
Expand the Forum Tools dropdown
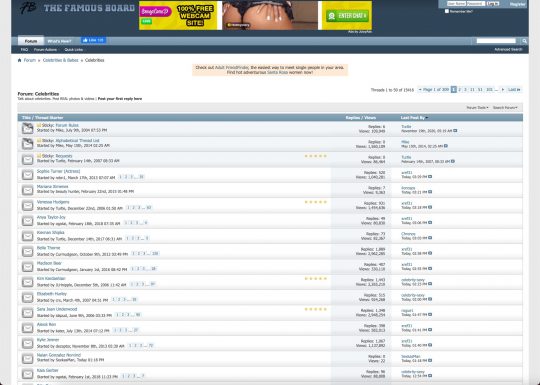point(477,108)
